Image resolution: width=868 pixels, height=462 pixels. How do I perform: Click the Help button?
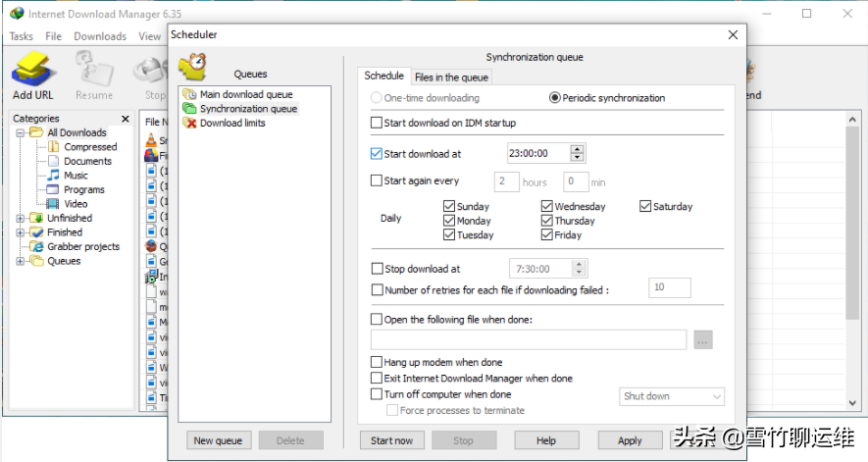[x=546, y=441]
